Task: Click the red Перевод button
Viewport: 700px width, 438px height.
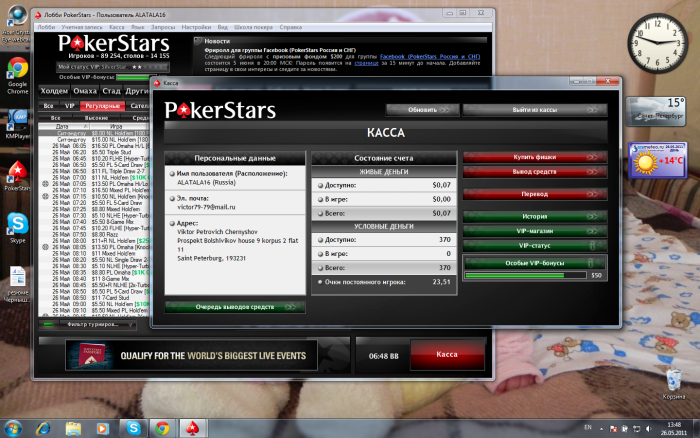Action: [535, 194]
